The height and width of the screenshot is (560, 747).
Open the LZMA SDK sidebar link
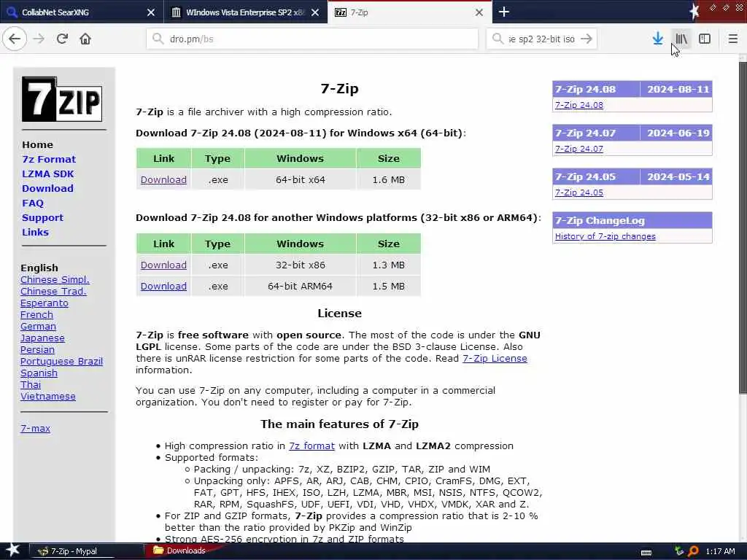point(47,174)
